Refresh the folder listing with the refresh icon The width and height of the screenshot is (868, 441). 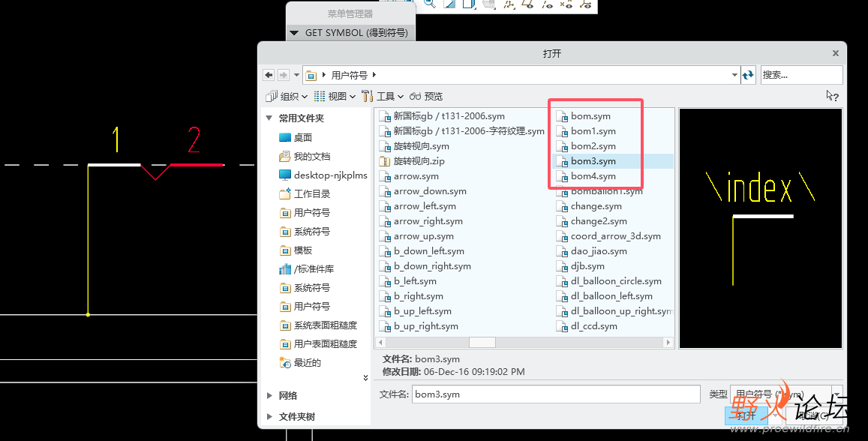tap(749, 75)
